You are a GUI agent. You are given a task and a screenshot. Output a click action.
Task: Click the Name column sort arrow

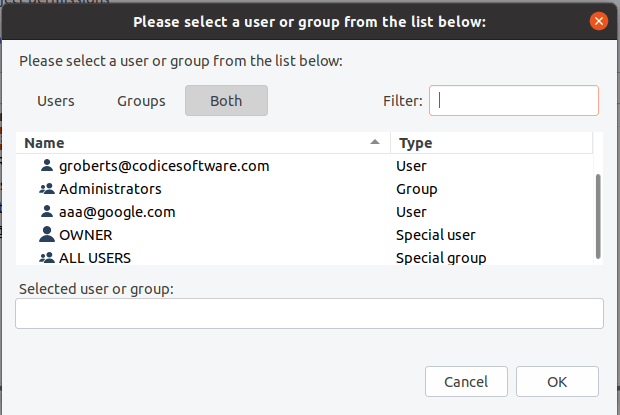pyautogui.click(x=374, y=142)
